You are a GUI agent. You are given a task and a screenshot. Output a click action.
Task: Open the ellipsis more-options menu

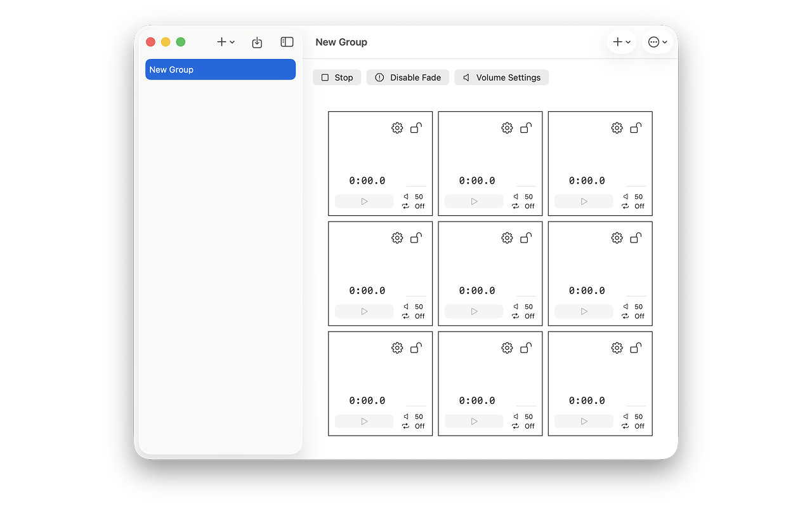657,42
